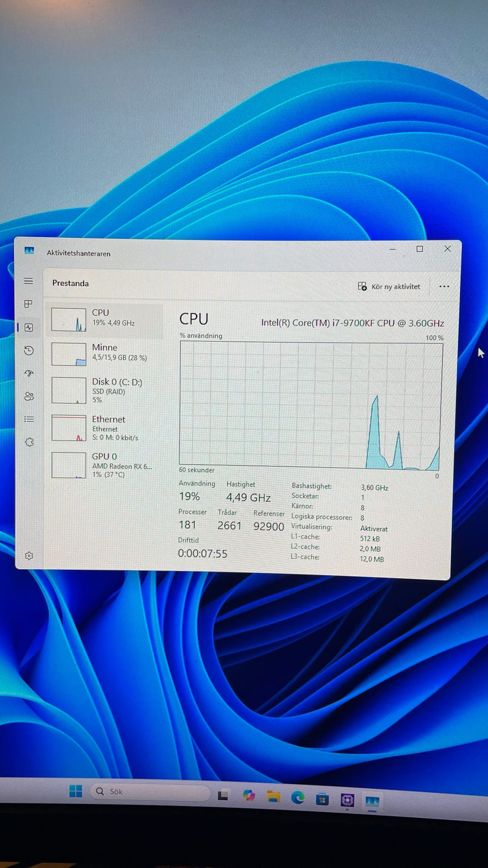This screenshot has height=868, width=488.
Task: Launch Copilot from the taskbar
Action: tap(249, 796)
